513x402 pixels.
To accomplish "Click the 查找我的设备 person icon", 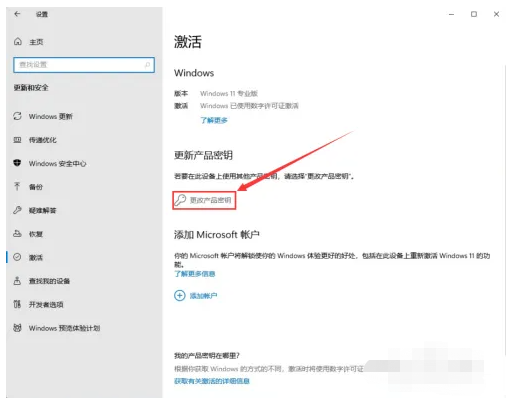I will (17, 281).
